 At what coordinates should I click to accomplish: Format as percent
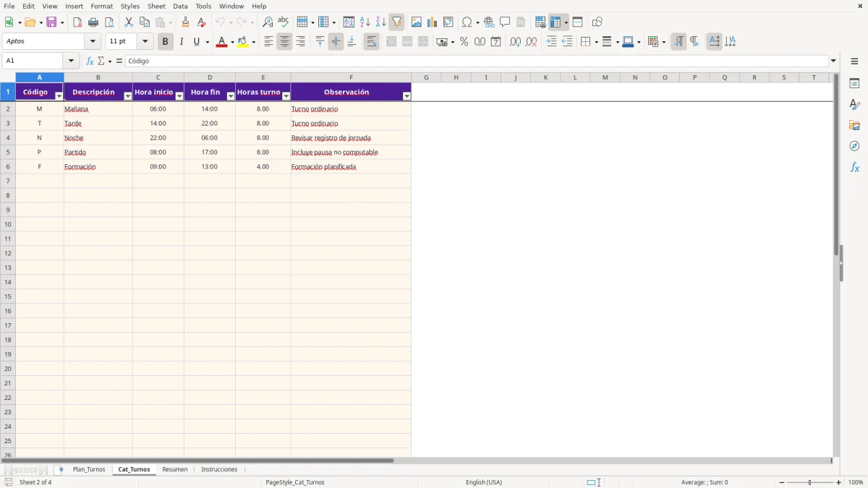(x=464, y=42)
